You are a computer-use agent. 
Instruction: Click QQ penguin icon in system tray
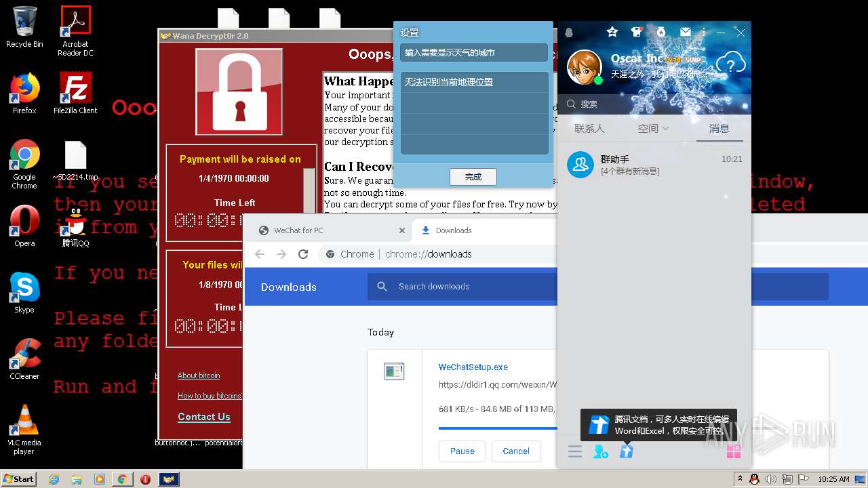754,479
